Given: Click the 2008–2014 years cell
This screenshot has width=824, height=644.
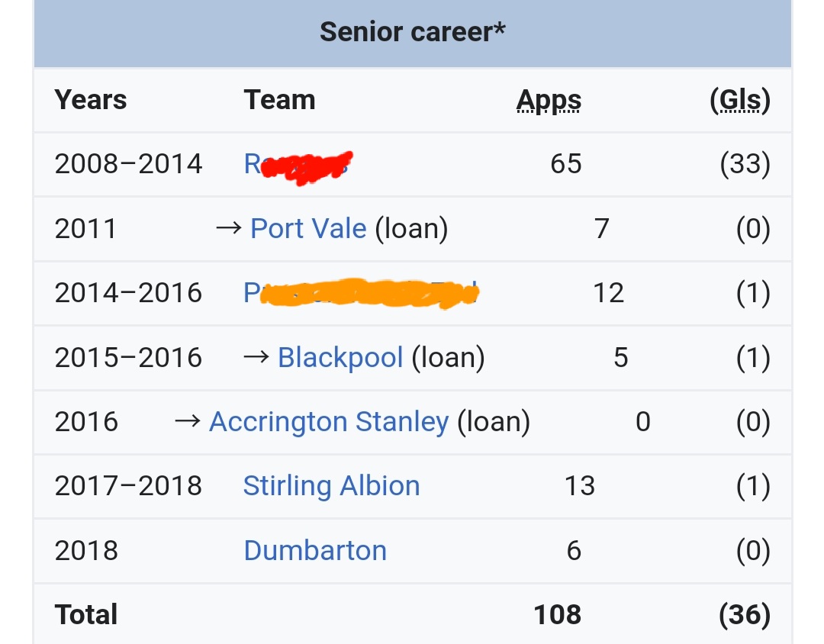Looking at the screenshot, I should point(128,164).
